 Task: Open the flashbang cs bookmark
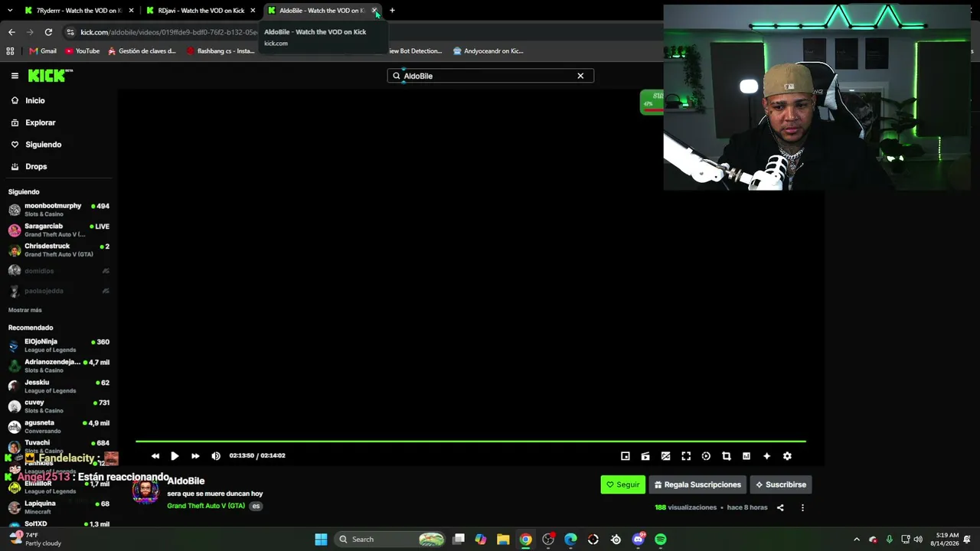(220, 51)
